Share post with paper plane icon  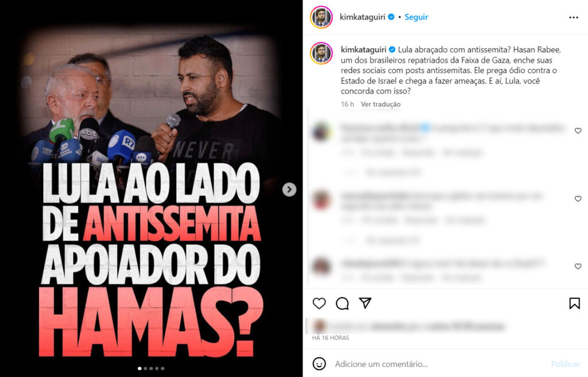365,303
